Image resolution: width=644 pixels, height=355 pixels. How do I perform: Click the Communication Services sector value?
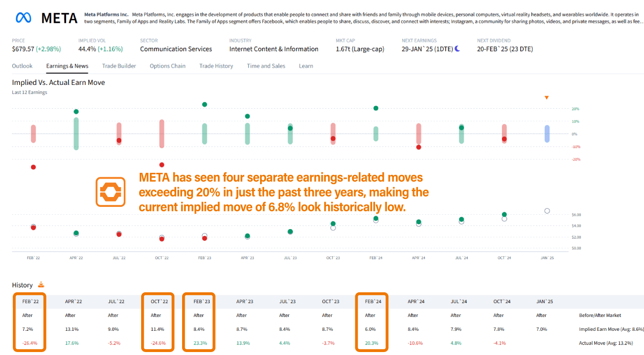point(176,49)
